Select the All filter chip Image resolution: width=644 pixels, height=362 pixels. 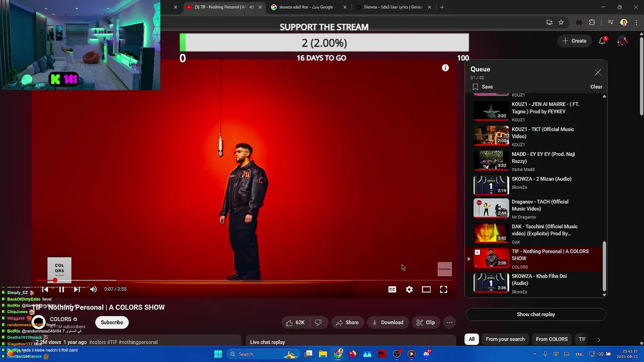pos(471,339)
